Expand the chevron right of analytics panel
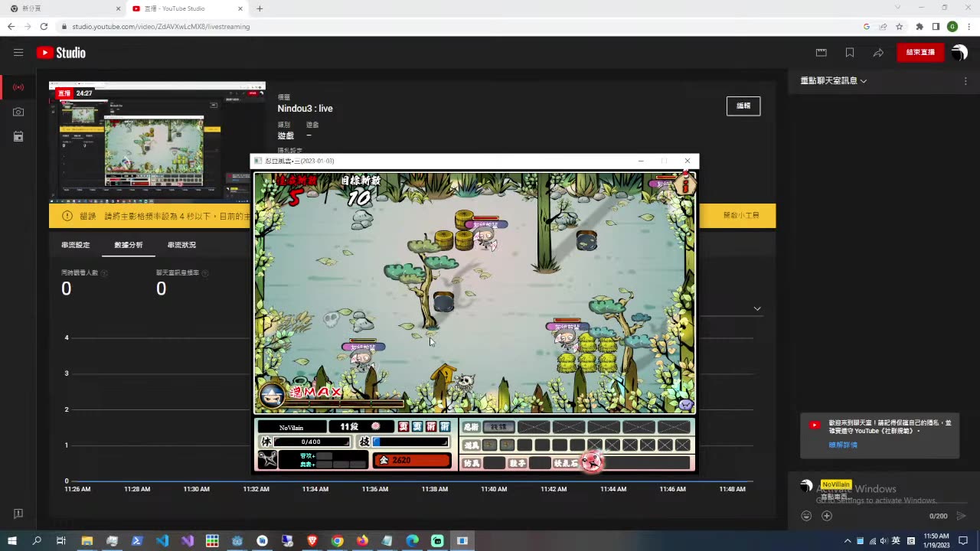Image resolution: width=980 pixels, height=551 pixels. 757,308
